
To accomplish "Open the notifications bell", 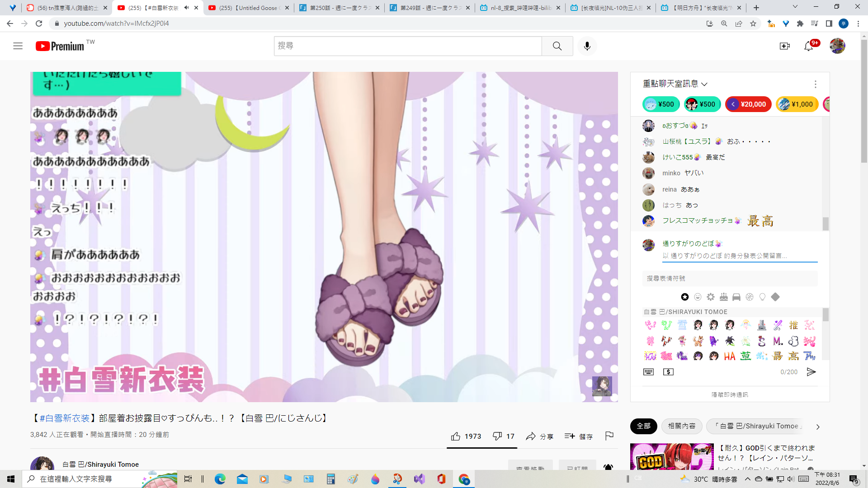I will (x=808, y=46).
